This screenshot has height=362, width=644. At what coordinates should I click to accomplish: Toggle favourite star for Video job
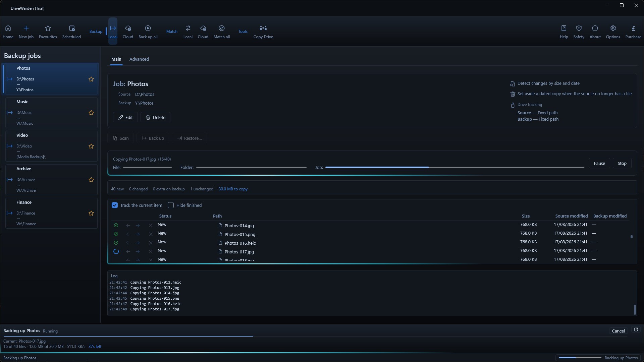(x=91, y=146)
